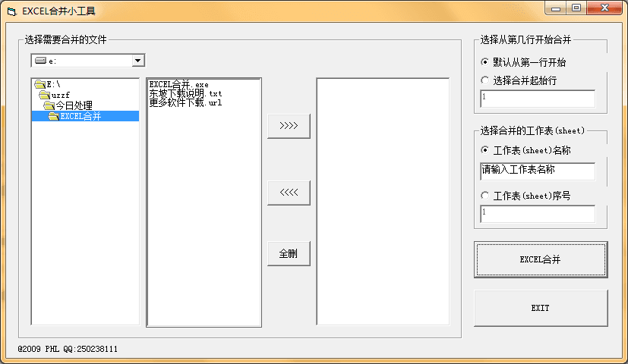The image size is (628, 364).
Task: Select the file 东坡下载说明.txt
Action: click(185, 93)
